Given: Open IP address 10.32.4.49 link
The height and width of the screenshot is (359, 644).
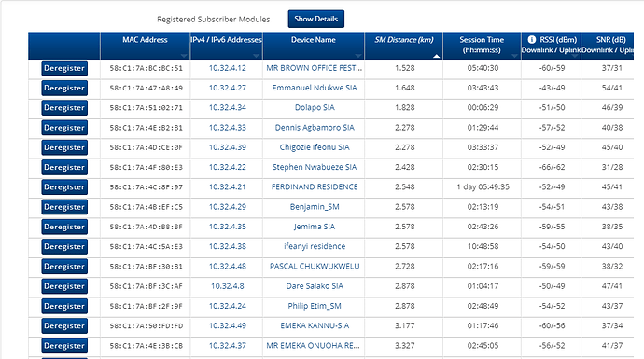Looking at the screenshot, I should tap(227, 325).
